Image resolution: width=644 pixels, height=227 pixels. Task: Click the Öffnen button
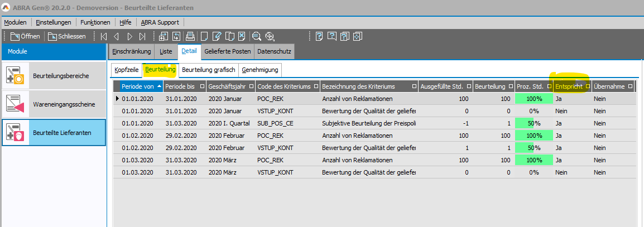pyautogui.click(x=25, y=37)
